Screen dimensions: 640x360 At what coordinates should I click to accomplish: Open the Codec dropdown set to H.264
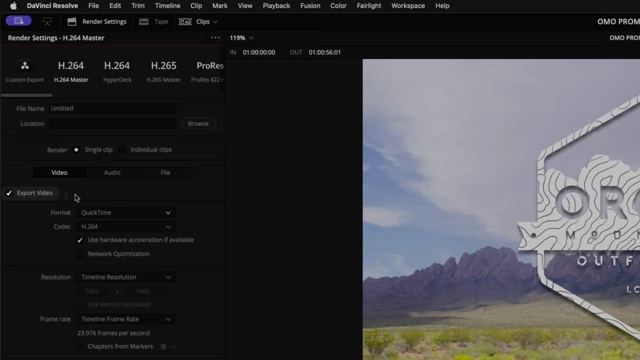point(126,227)
